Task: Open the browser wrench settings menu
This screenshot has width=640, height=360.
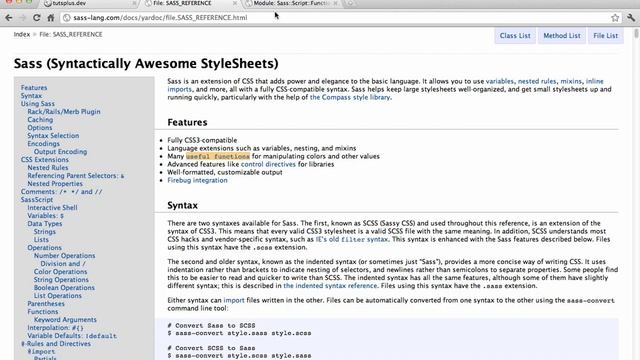Action: (x=631, y=18)
